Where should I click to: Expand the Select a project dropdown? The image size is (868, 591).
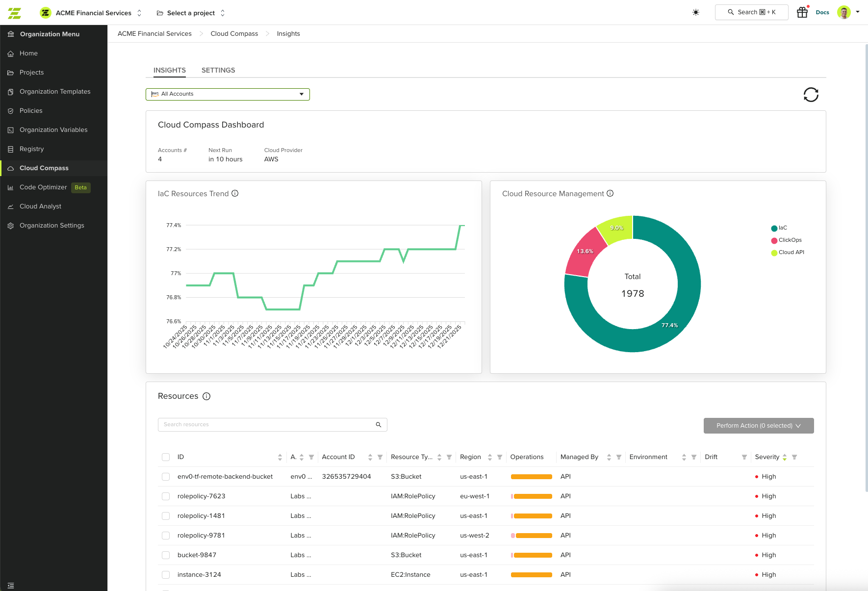(191, 13)
